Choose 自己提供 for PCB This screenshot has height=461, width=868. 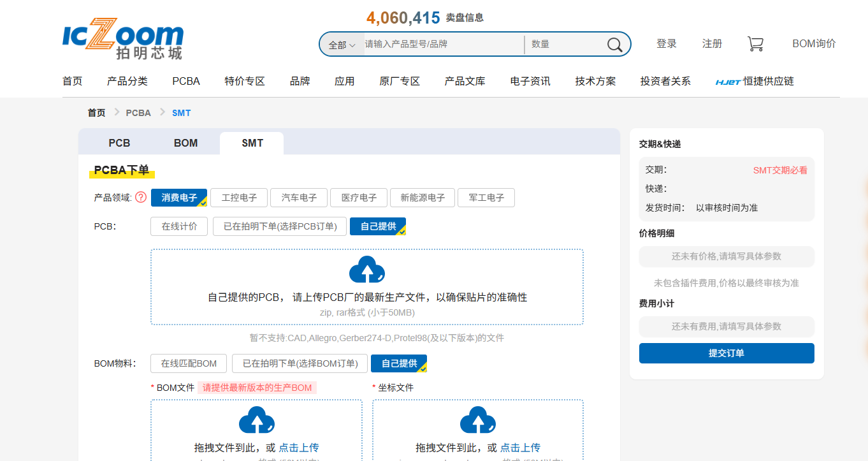378,226
